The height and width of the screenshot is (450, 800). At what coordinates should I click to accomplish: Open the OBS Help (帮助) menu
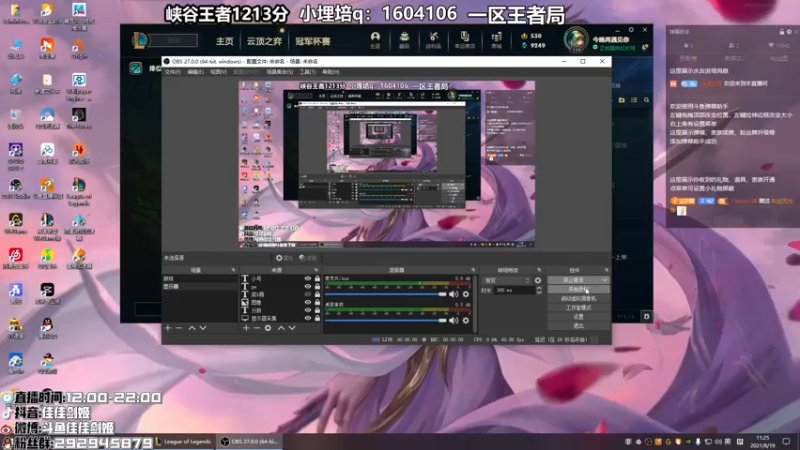[331, 72]
